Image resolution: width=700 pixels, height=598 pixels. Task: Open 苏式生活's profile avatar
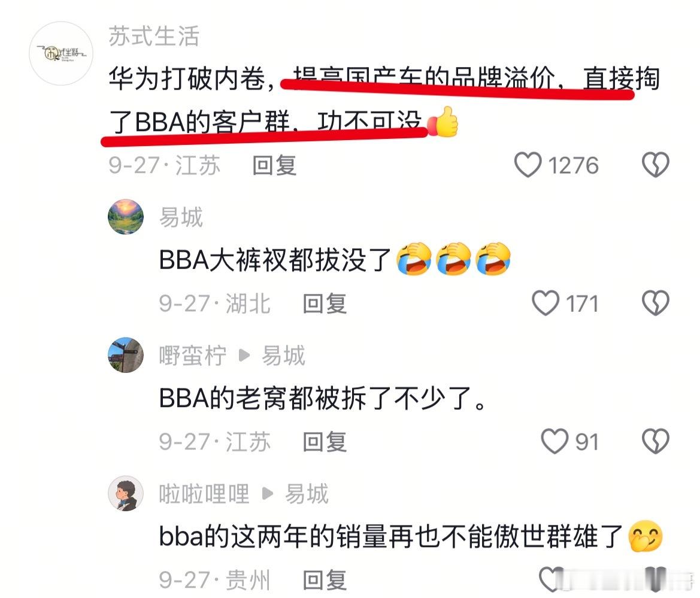tap(61, 53)
